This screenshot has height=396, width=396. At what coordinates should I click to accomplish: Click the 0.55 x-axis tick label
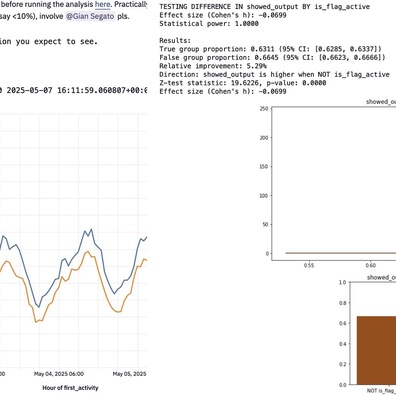(309, 265)
